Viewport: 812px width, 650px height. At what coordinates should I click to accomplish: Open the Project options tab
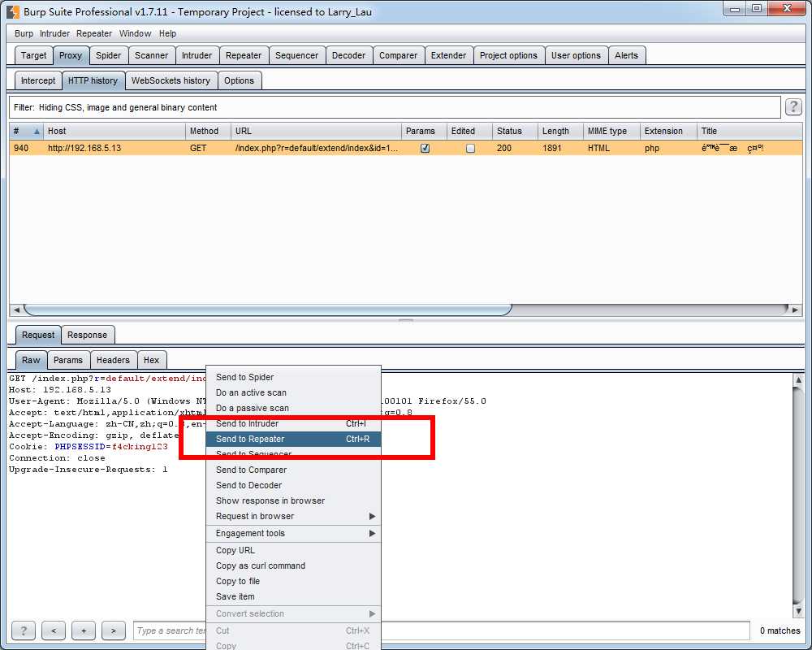(508, 55)
